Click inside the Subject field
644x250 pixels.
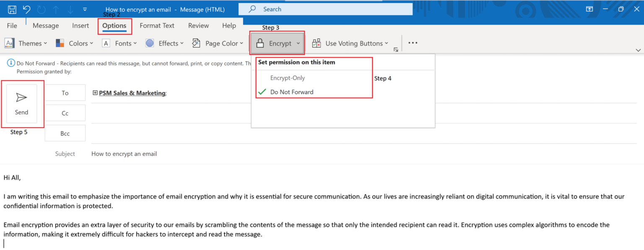tap(168, 154)
